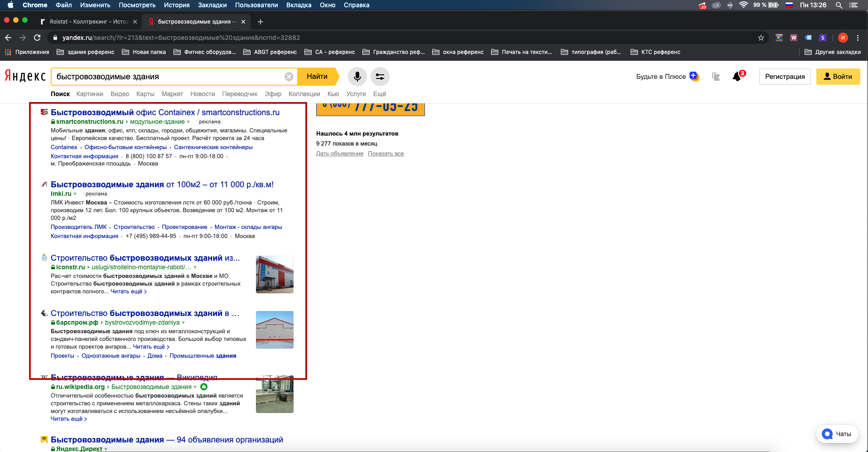This screenshot has width=868, height=452.
Task: Open Yandex collections icon in header
Action: [716, 77]
